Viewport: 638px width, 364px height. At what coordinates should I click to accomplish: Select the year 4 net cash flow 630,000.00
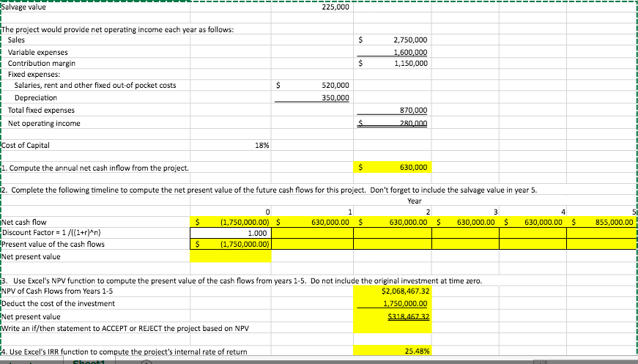click(533, 222)
